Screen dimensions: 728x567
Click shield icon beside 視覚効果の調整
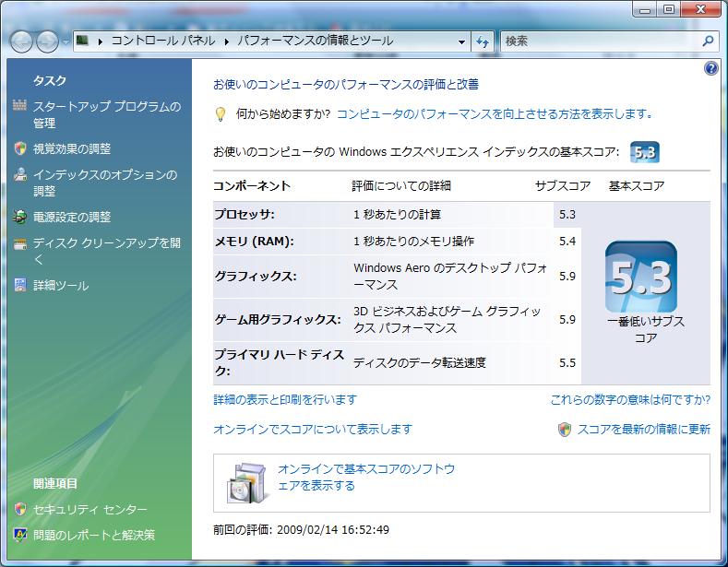[x=20, y=148]
